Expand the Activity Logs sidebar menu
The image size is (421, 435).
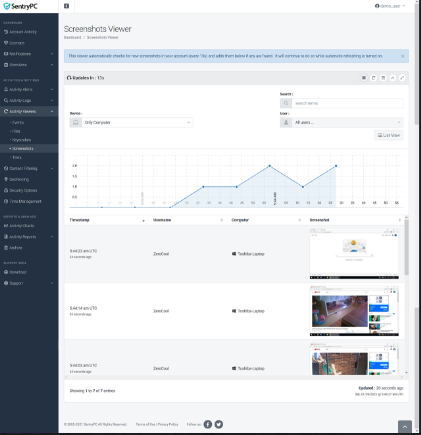click(29, 100)
